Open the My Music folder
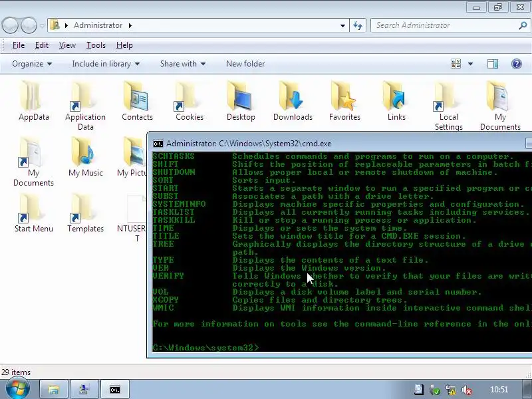532x399 pixels. point(85,157)
